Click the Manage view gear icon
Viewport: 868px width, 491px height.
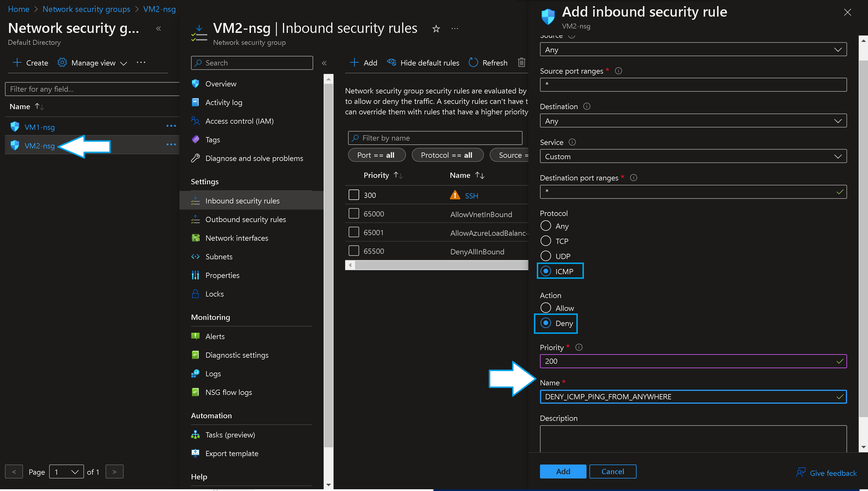click(62, 63)
